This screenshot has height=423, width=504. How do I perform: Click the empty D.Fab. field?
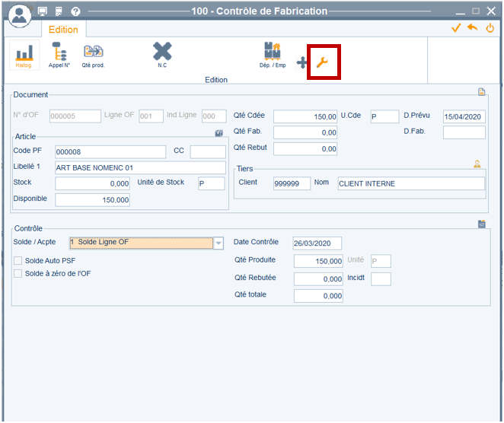(x=464, y=132)
